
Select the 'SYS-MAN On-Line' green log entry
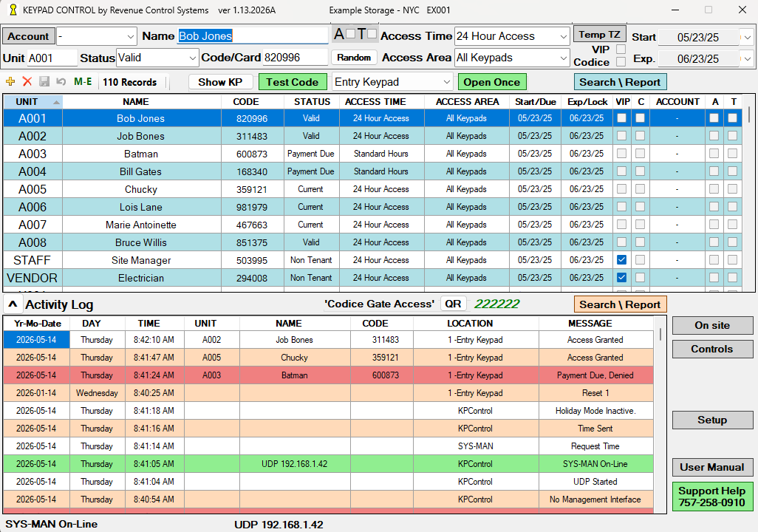pyautogui.click(x=328, y=464)
